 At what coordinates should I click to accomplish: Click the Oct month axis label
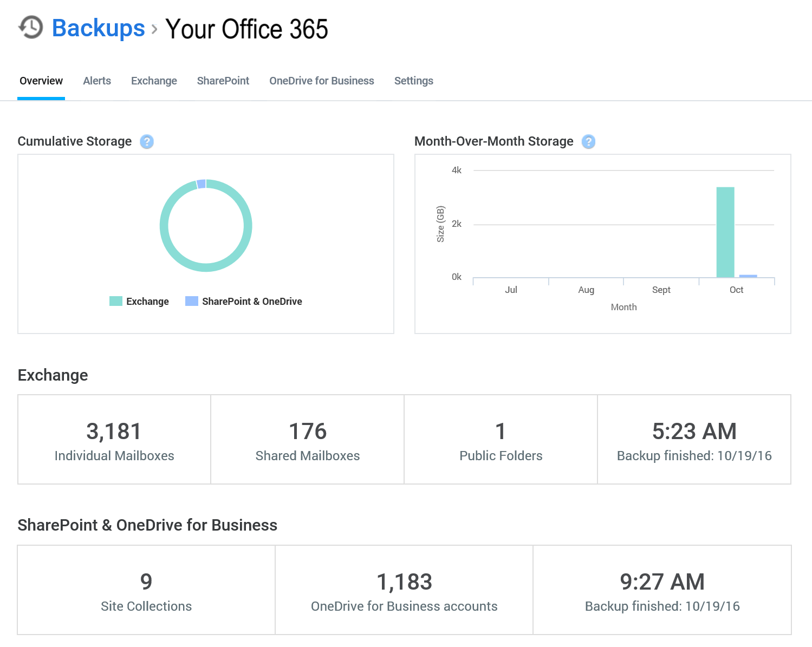click(x=736, y=290)
